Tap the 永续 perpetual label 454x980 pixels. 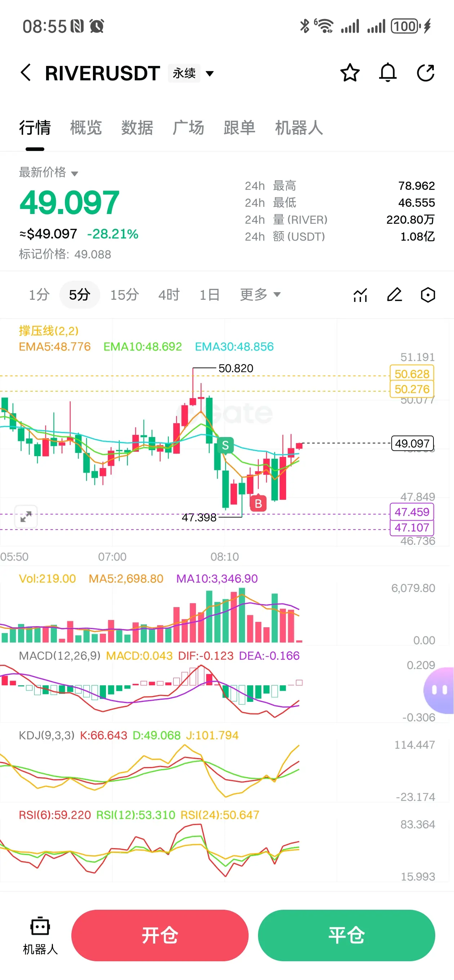coord(184,73)
